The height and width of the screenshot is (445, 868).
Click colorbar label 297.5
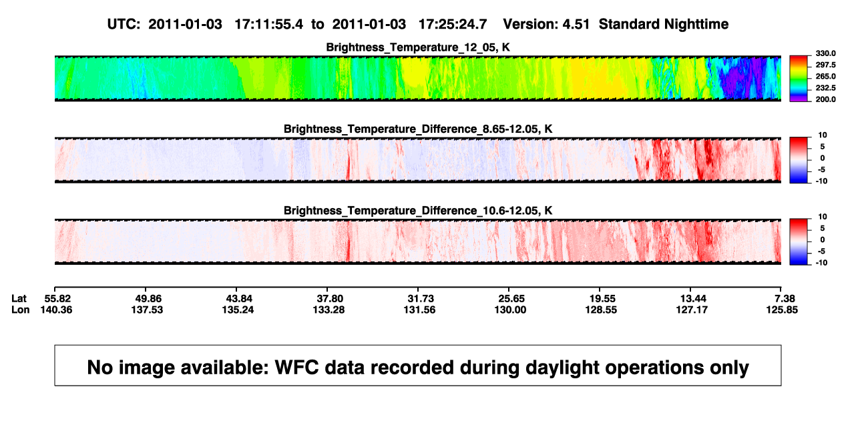point(825,65)
